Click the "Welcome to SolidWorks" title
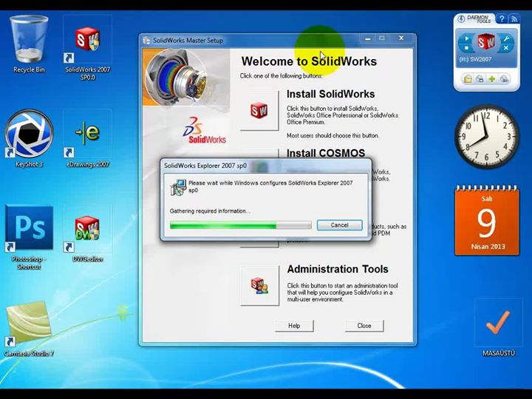The height and width of the screenshot is (399, 532). [x=309, y=61]
